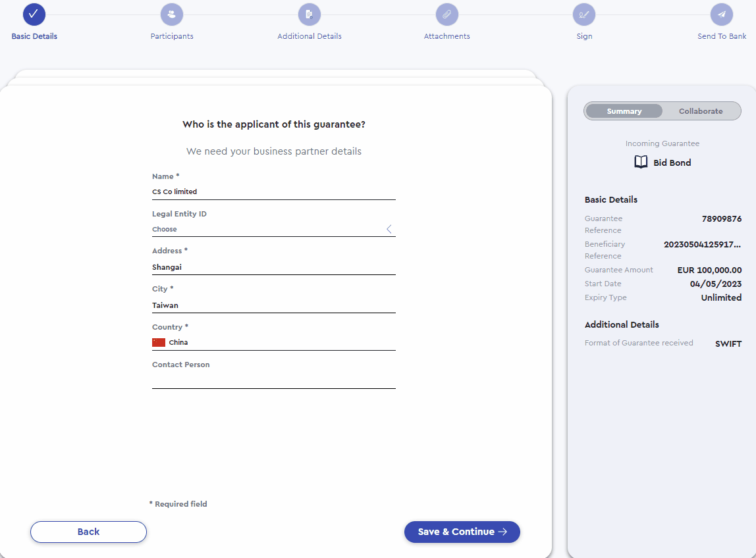Click the Attachments step label
The width and height of the screenshot is (756, 558).
pyautogui.click(x=447, y=36)
